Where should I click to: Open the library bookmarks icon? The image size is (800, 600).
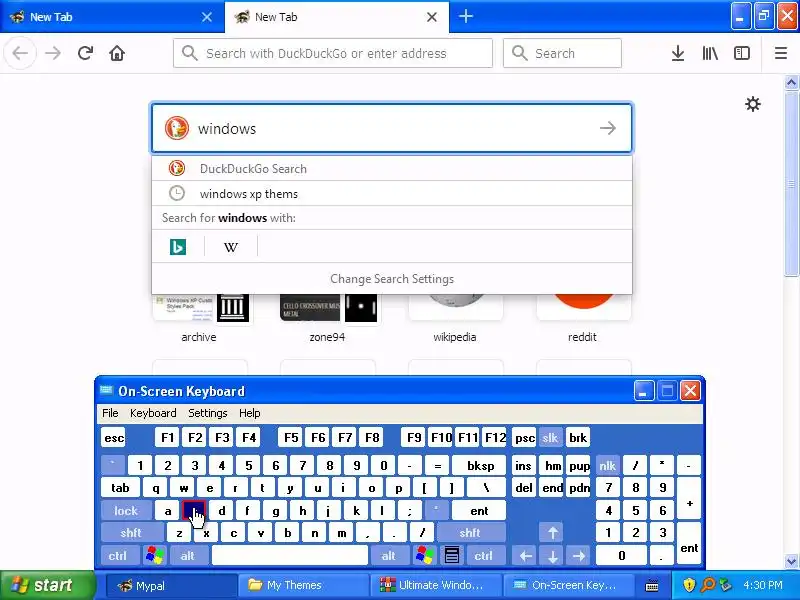[710, 53]
